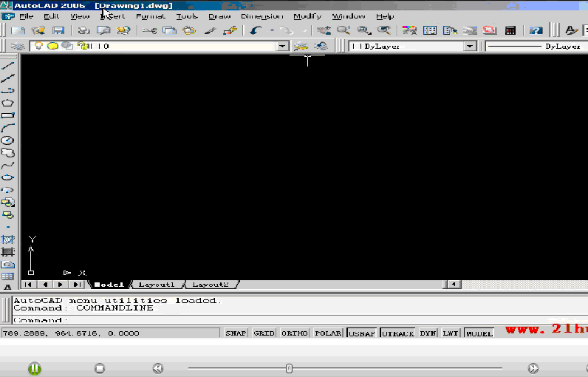Viewport: 588px width, 377px height.
Task: Open the Properties palette icon
Action: pos(409,31)
